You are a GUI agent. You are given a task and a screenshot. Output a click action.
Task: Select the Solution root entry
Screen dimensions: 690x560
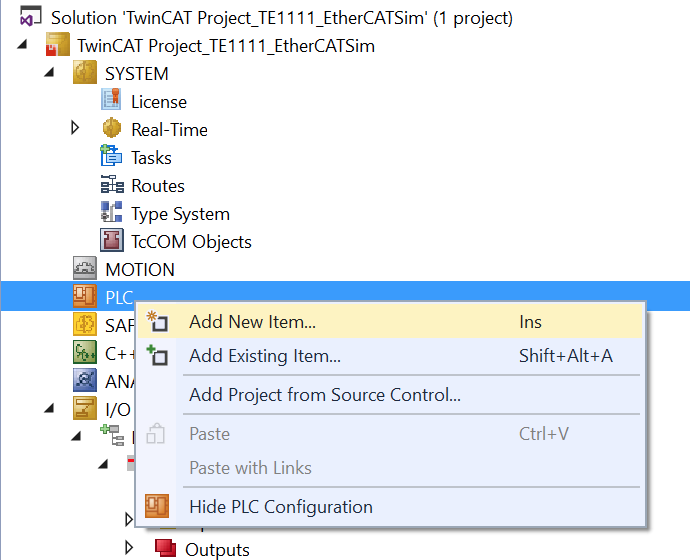click(282, 18)
